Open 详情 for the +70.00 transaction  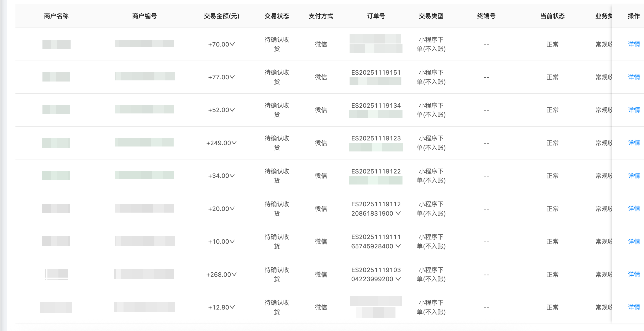coord(634,44)
